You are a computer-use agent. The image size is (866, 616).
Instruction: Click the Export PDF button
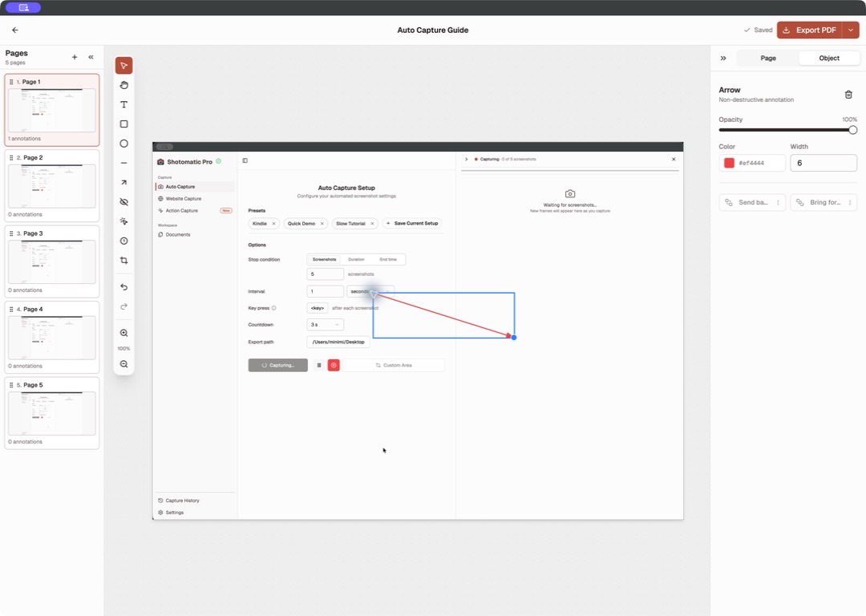tap(810, 30)
